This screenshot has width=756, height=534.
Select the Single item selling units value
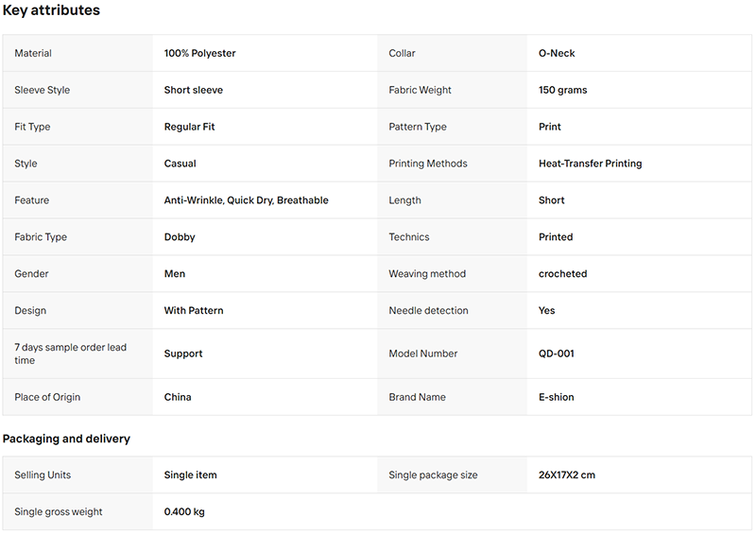[x=190, y=474]
